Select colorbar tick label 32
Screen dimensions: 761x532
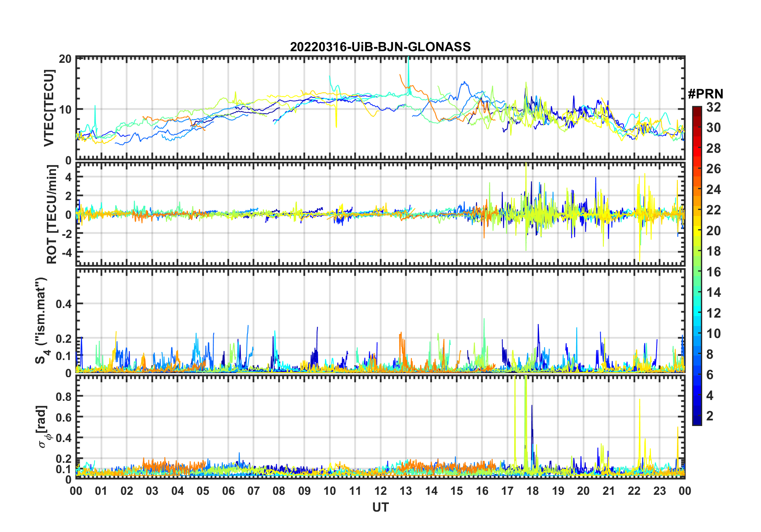coord(713,107)
